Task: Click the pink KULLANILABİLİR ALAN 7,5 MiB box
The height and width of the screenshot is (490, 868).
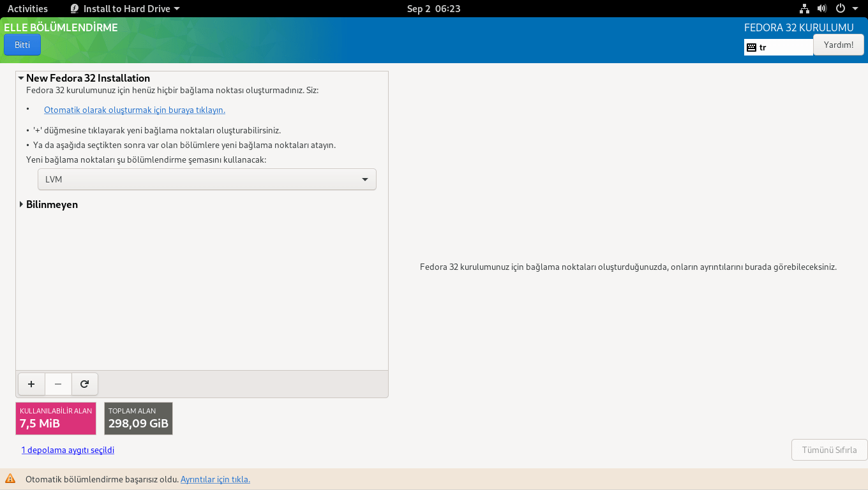Action: click(x=56, y=419)
